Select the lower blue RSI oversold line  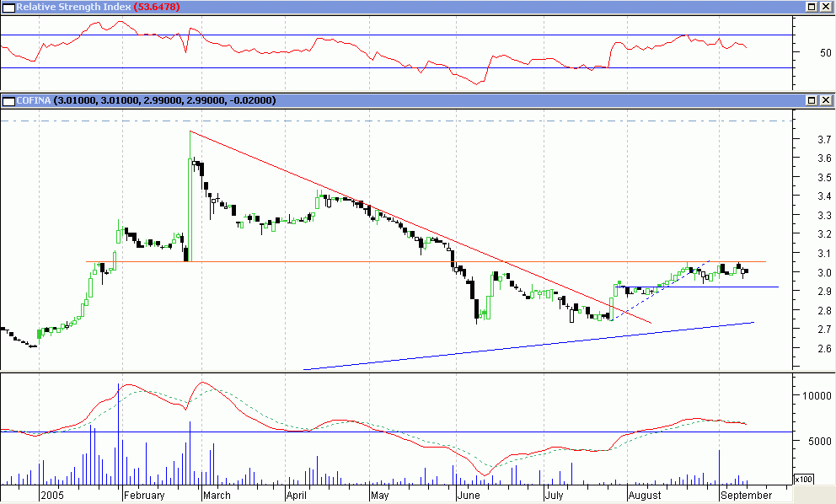394,67
